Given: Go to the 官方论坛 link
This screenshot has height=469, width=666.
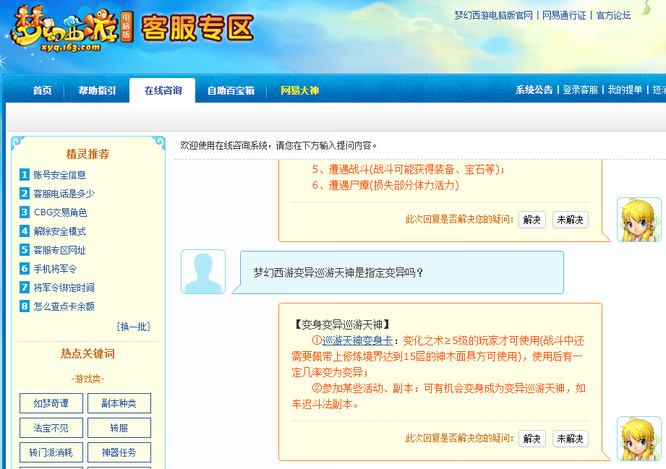Looking at the screenshot, I should click(x=613, y=16).
